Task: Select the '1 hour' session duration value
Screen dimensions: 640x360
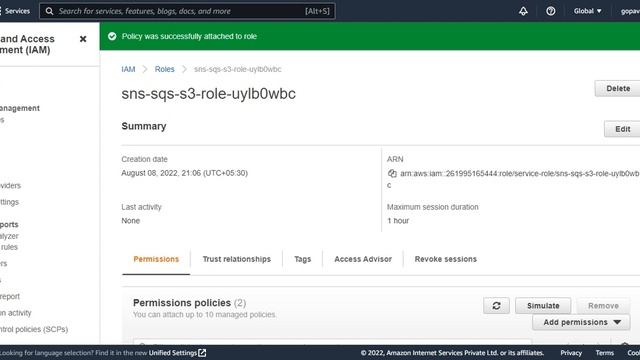Action: click(x=398, y=221)
